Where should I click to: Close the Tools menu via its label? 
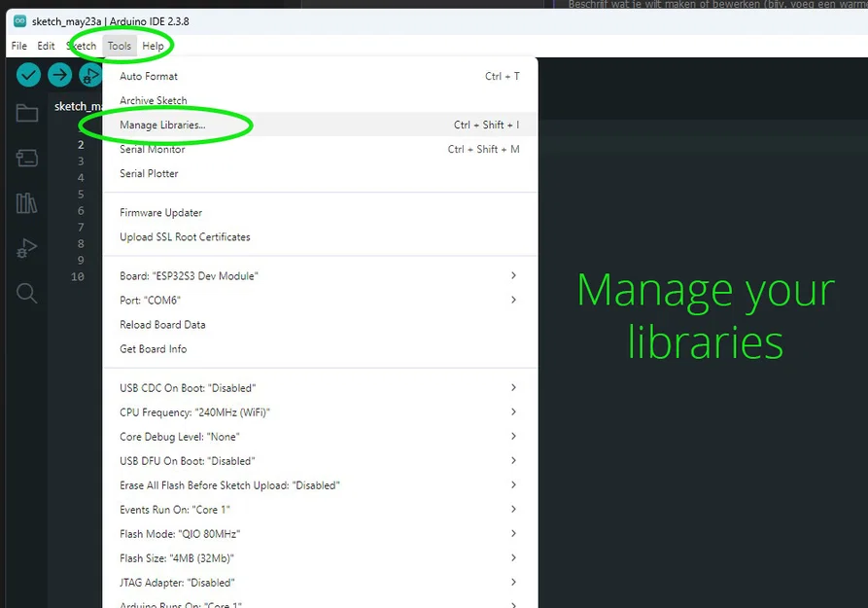119,46
